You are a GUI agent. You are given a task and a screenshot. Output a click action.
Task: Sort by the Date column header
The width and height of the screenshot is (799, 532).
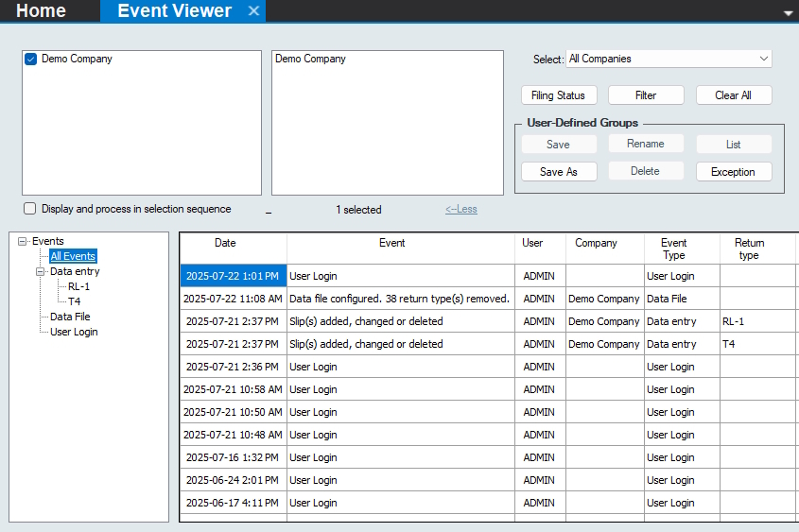coord(225,244)
